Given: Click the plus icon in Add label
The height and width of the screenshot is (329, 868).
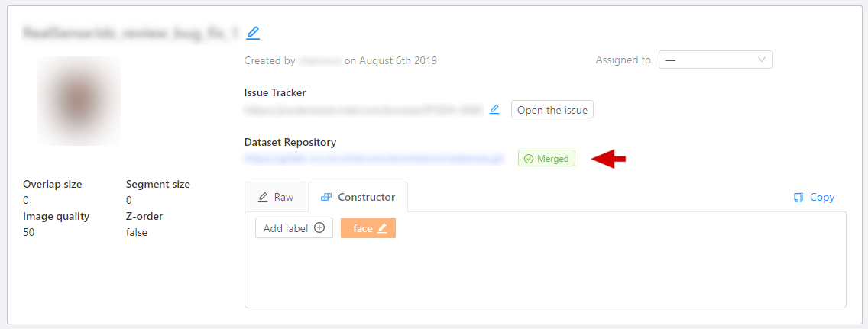Looking at the screenshot, I should pyautogui.click(x=319, y=227).
